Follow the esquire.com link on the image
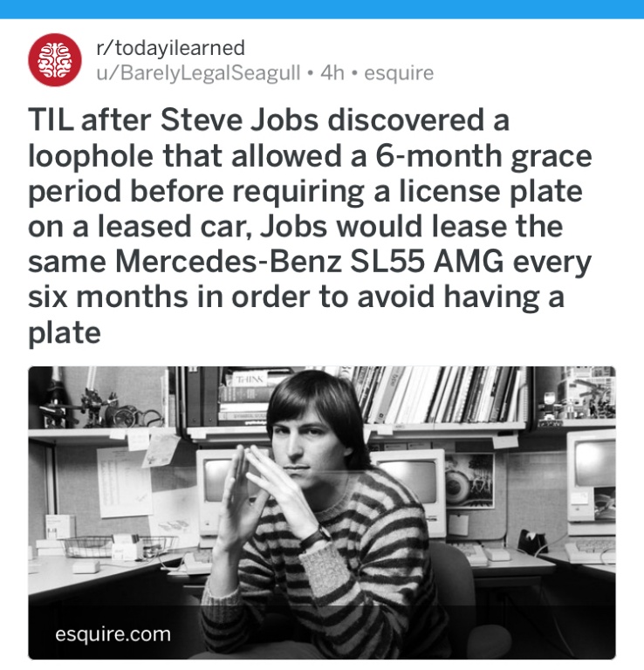 tap(113, 633)
